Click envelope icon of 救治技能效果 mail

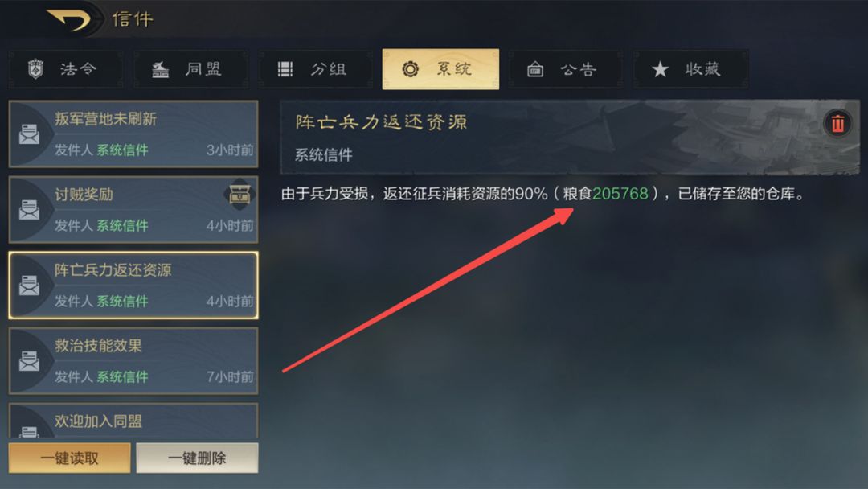pyautogui.click(x=29, y=361)
